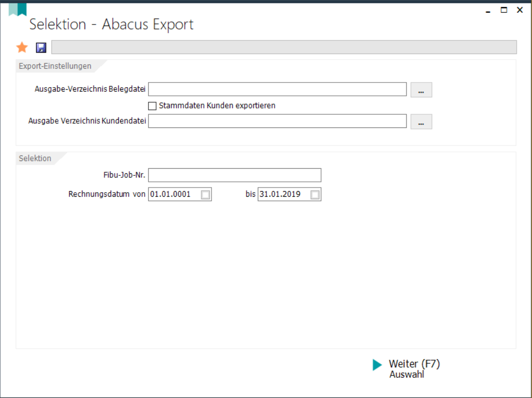Click the Rechnungsdatum von label
The width and height of the screenshot is (532, 398).
pos(107,194)
